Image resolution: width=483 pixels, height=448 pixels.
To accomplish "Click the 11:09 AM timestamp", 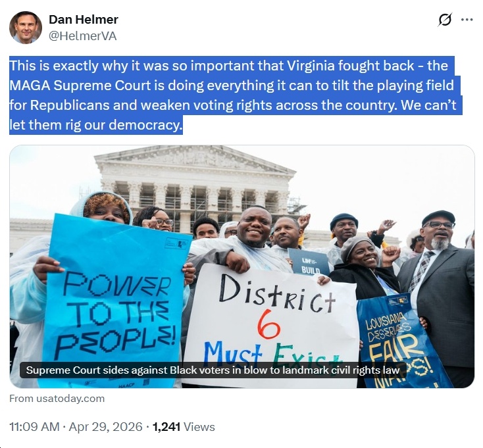I will [x=34, y=427].
